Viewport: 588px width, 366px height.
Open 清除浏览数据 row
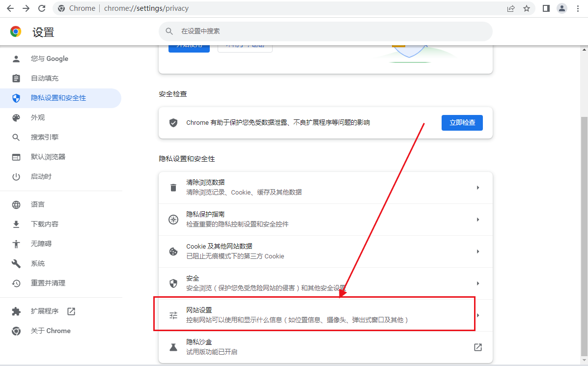[x=326, y=188]
